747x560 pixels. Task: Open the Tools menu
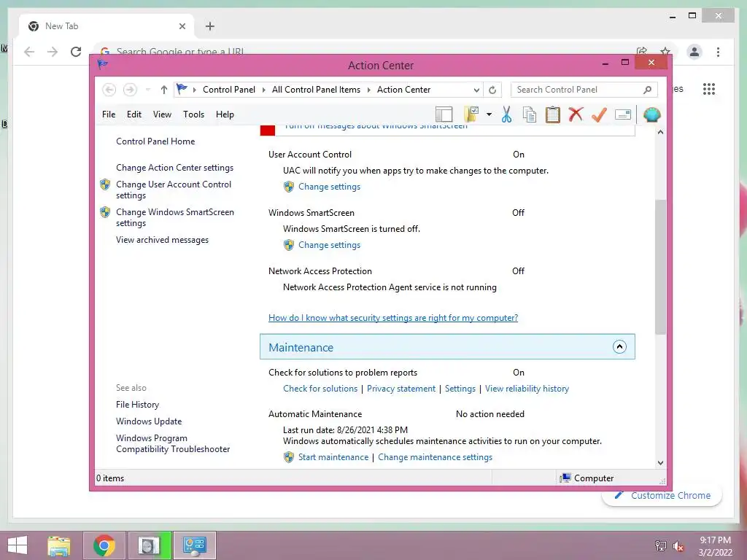tap(193, 114)
